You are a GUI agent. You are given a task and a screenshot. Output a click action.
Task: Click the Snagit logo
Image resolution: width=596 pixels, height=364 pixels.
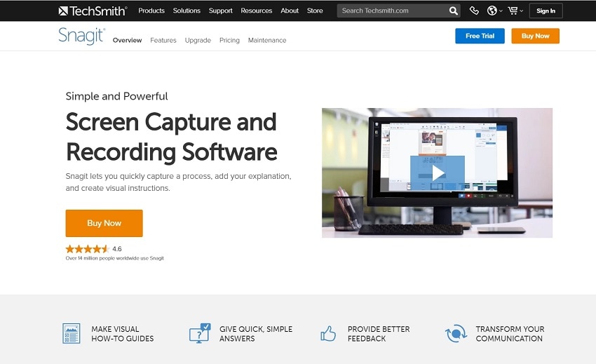82,36
